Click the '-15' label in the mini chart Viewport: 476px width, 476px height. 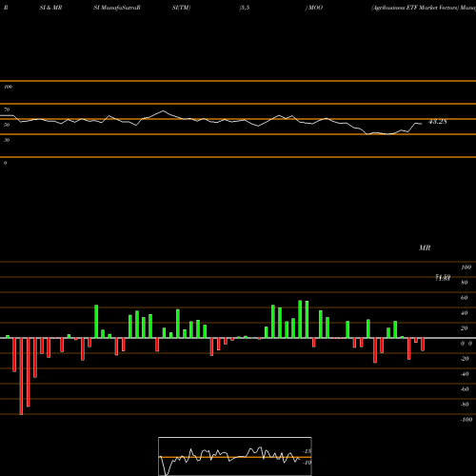(x=307, y=451)
